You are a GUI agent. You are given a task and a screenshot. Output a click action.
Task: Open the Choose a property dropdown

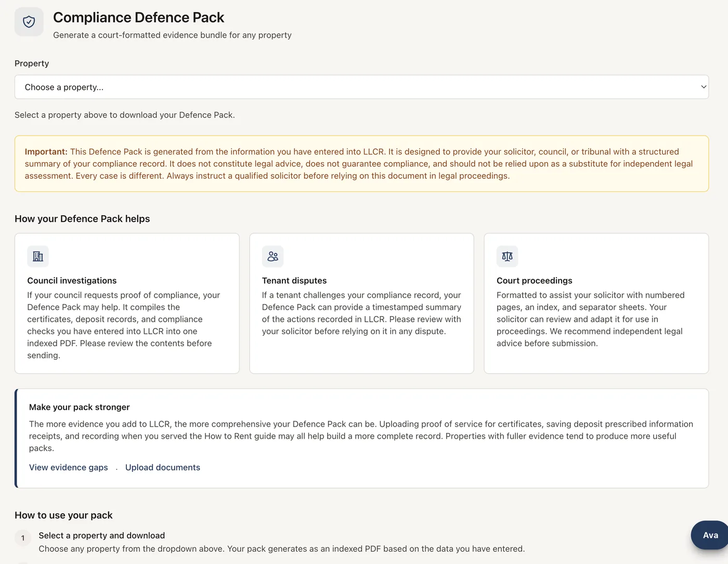361,87
